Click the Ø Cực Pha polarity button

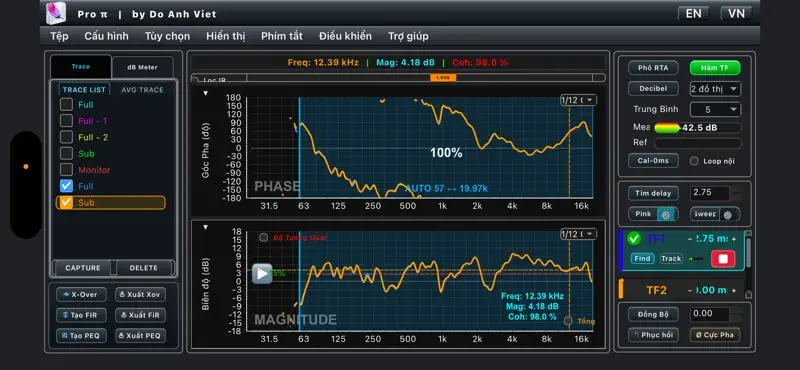pos(715,335)
